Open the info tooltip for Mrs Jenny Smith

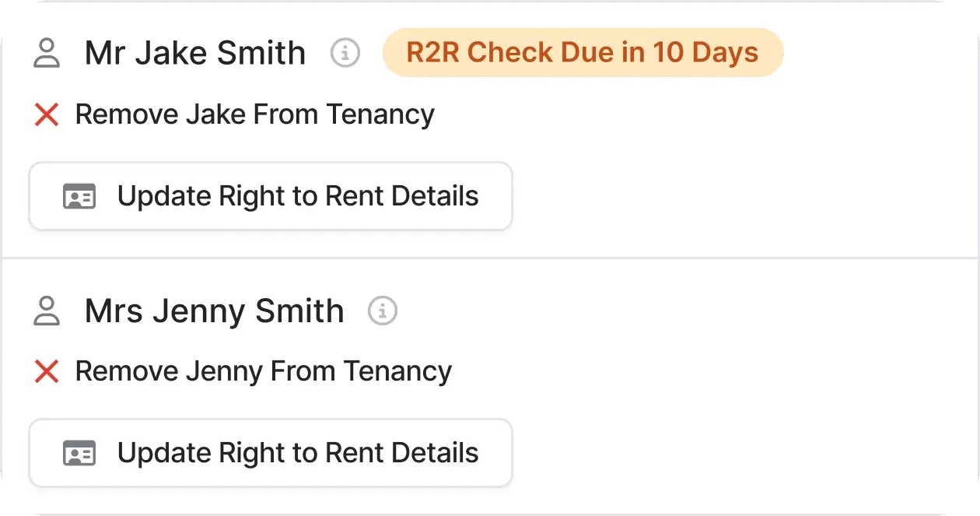(382, 311)
